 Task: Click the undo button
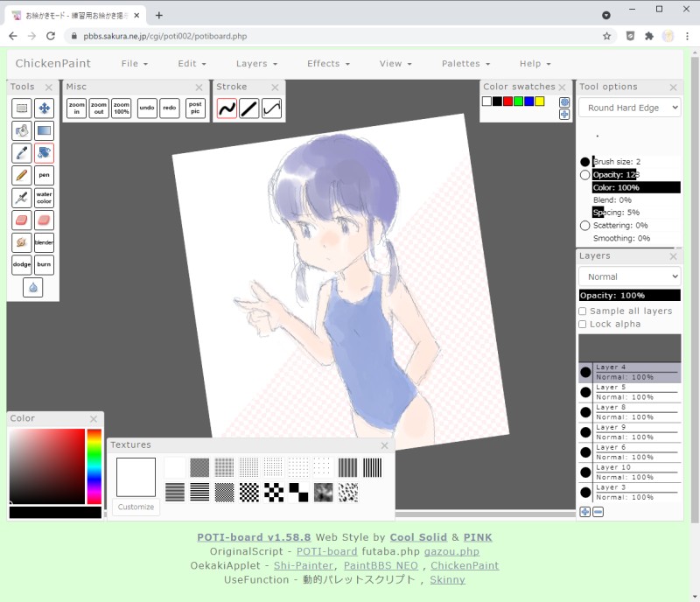147,108
